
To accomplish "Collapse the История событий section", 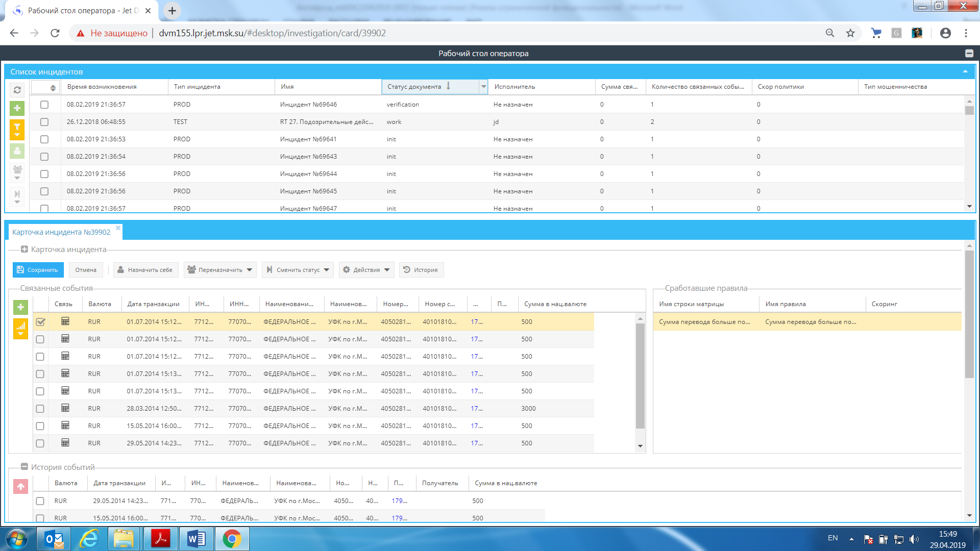I will (x=24, y=467).
